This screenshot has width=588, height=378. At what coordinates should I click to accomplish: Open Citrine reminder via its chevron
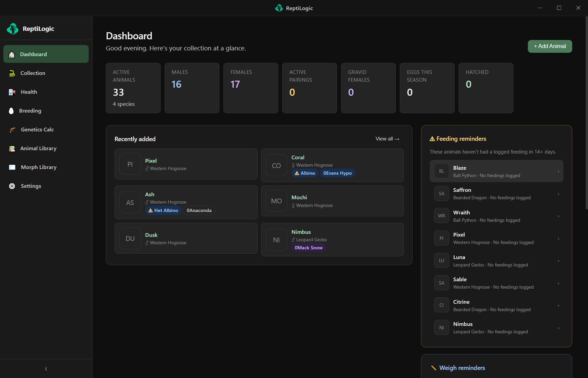click(558, 305)
